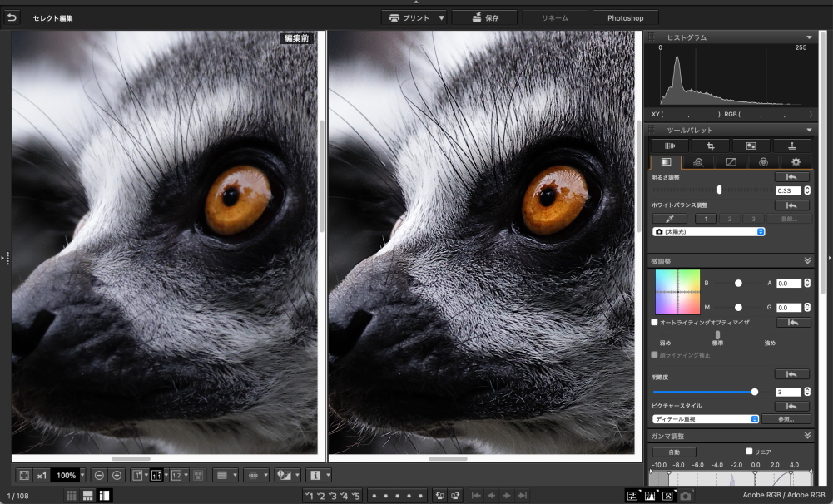Switch to thumbnail grid view layout
The width and height of the screenshot is (833, 504).
coord(72,496)
